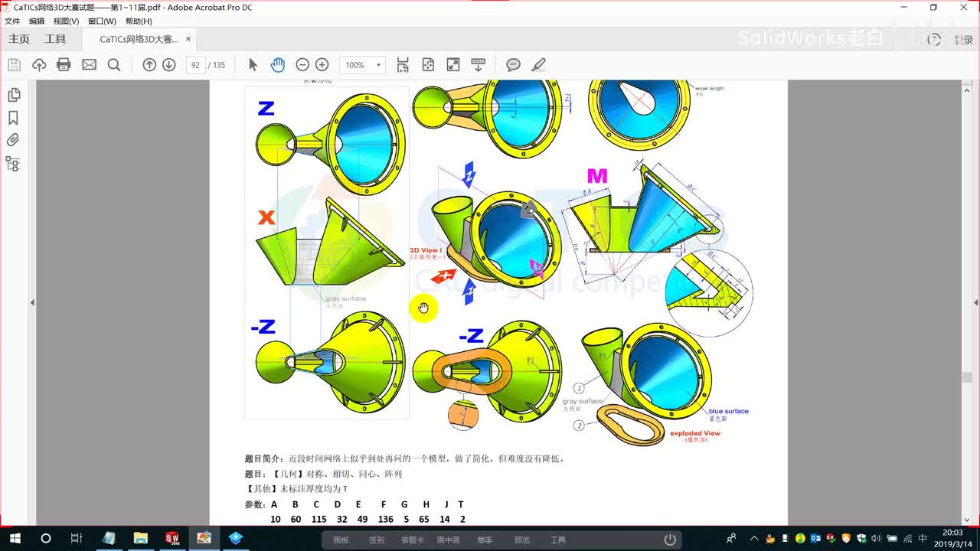Click the 举手 button on bottom bar

485,540
